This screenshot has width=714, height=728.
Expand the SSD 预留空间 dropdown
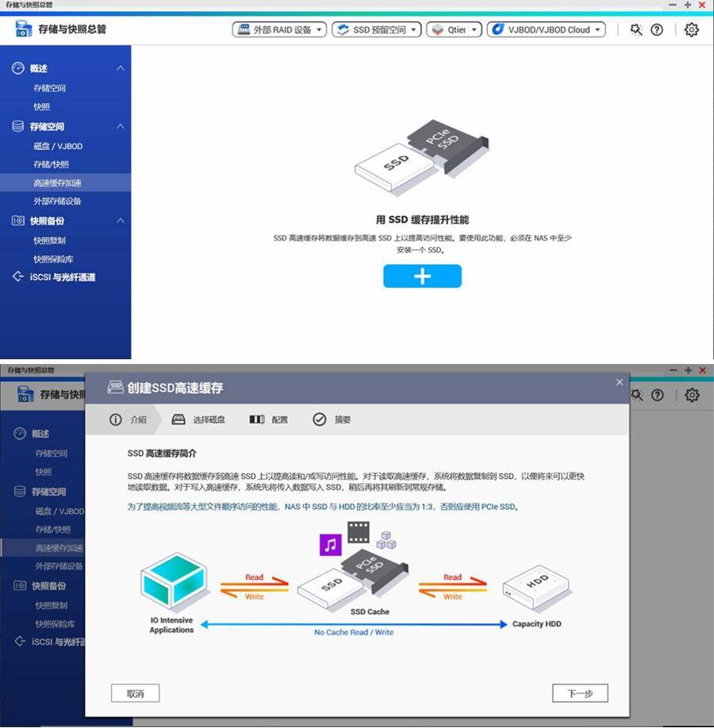coord(375,29)
